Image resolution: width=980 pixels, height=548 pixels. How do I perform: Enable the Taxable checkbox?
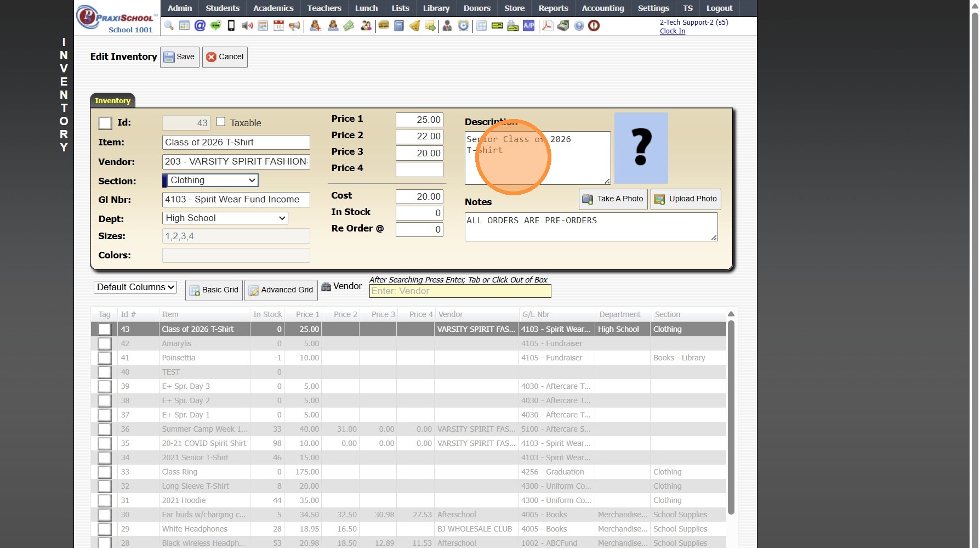[x=220, y=122]
